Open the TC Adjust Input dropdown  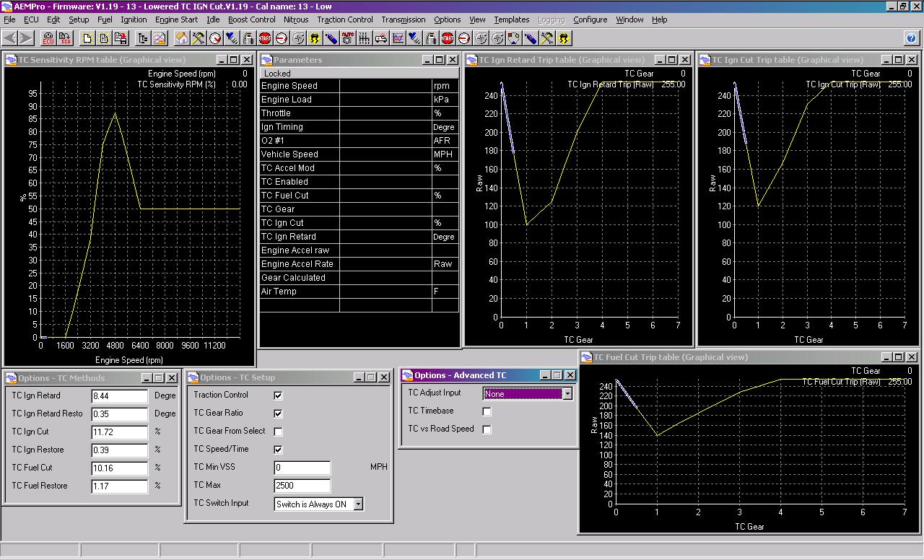567,394
